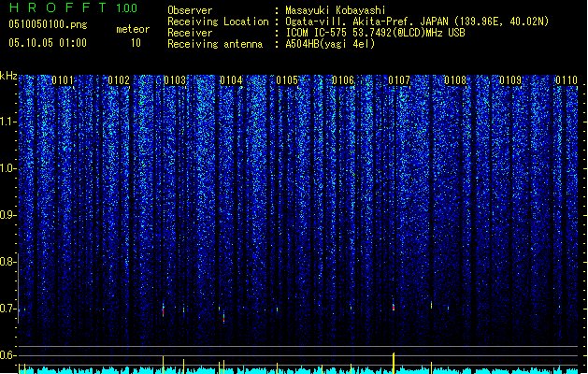This screenshot has width=588, height=374.
Task: Click the 1.0 kHz axis label
Action: click(7, 168)
